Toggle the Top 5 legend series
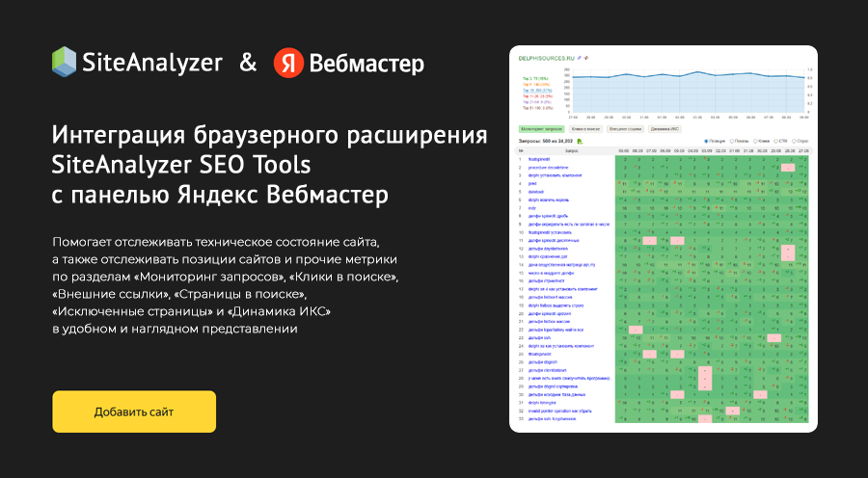 (x=534, y=84)
